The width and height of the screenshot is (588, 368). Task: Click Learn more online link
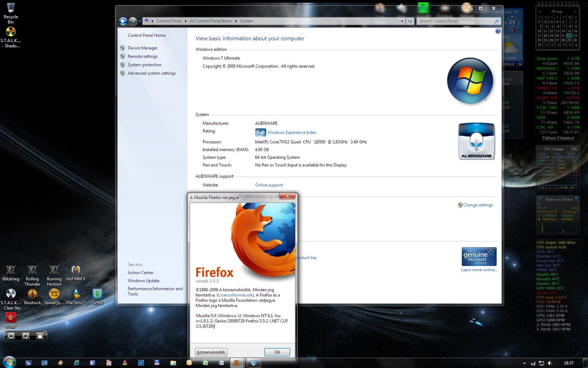479,270
